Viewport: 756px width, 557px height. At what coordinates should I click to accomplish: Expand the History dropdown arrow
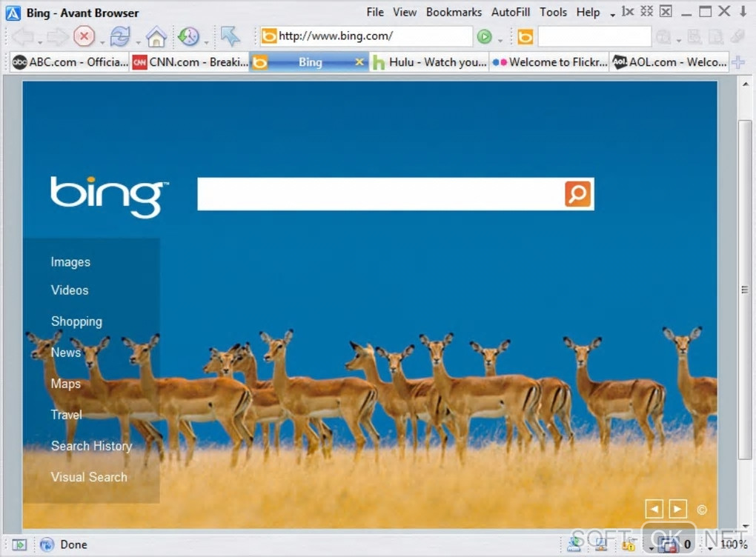point(206,42)
